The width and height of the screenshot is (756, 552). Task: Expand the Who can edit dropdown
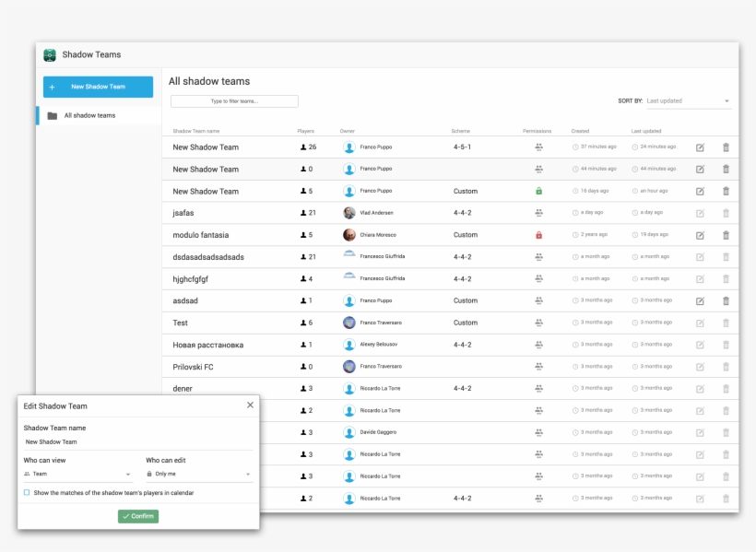tap(199, 474)
